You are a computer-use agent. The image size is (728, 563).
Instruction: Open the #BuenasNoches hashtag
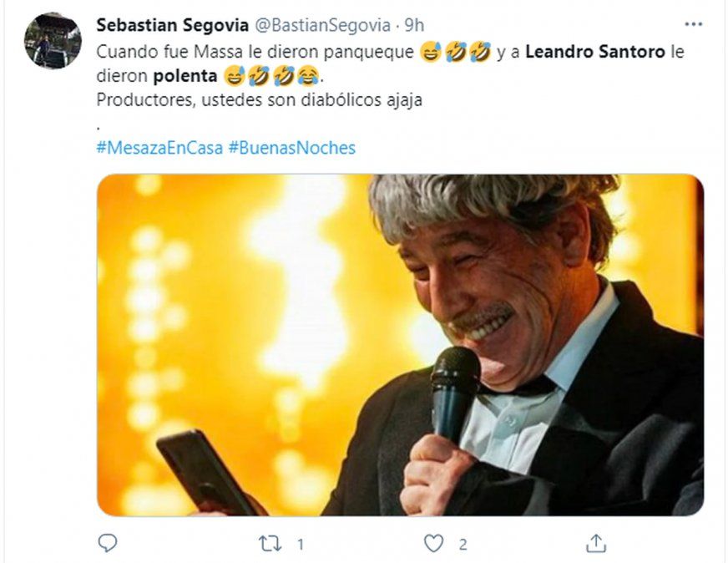294,147
